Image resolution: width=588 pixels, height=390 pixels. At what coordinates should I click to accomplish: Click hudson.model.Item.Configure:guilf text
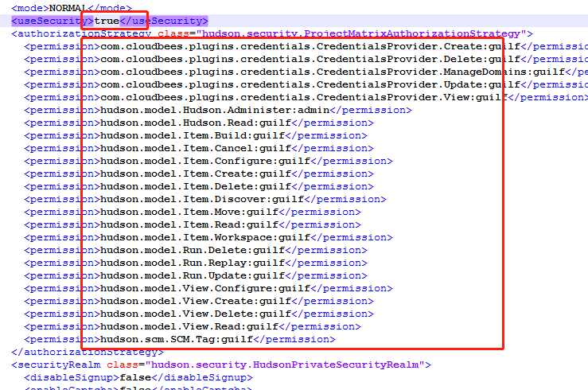click(205, 162)
